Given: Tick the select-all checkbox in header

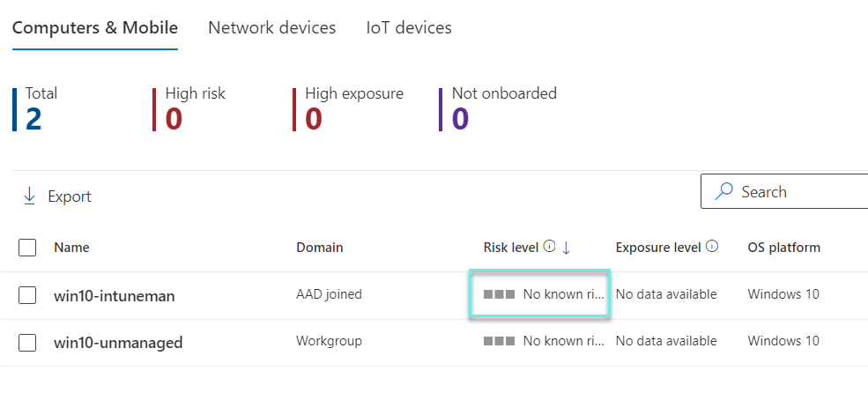Looking at the screenshot, I should point(27,248).
